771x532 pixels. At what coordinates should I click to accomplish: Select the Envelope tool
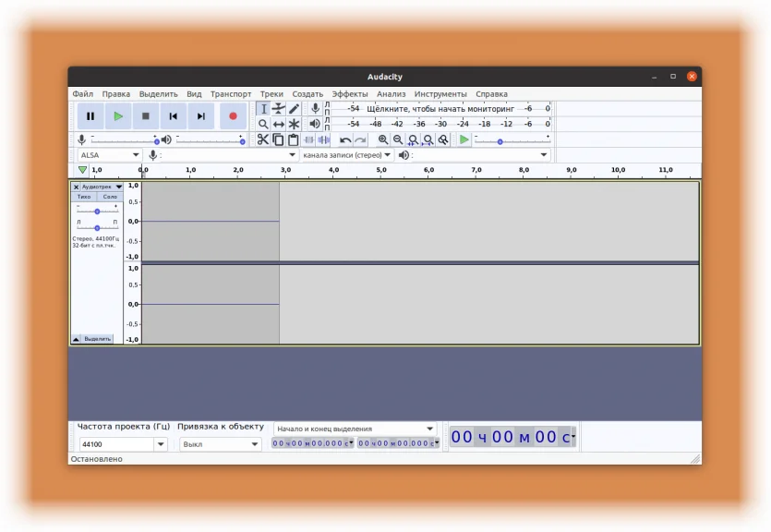(279, 109)
